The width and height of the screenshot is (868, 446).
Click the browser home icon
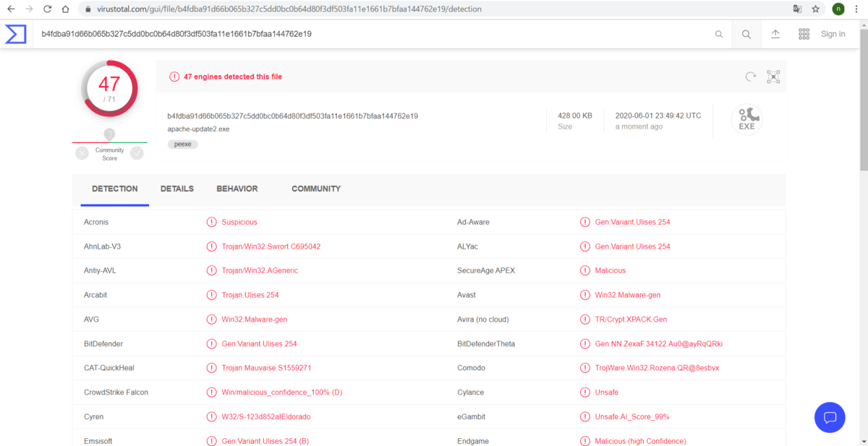click(x=65, y=9)
